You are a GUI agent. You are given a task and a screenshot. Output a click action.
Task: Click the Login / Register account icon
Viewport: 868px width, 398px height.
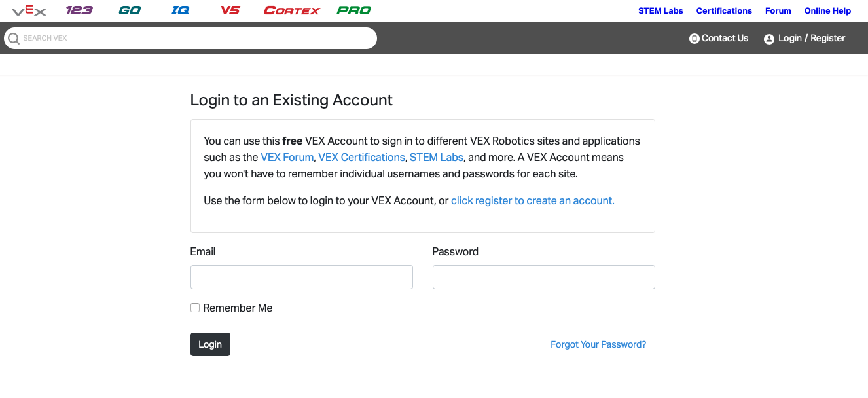pyautogui.click(x=769, y=38)
